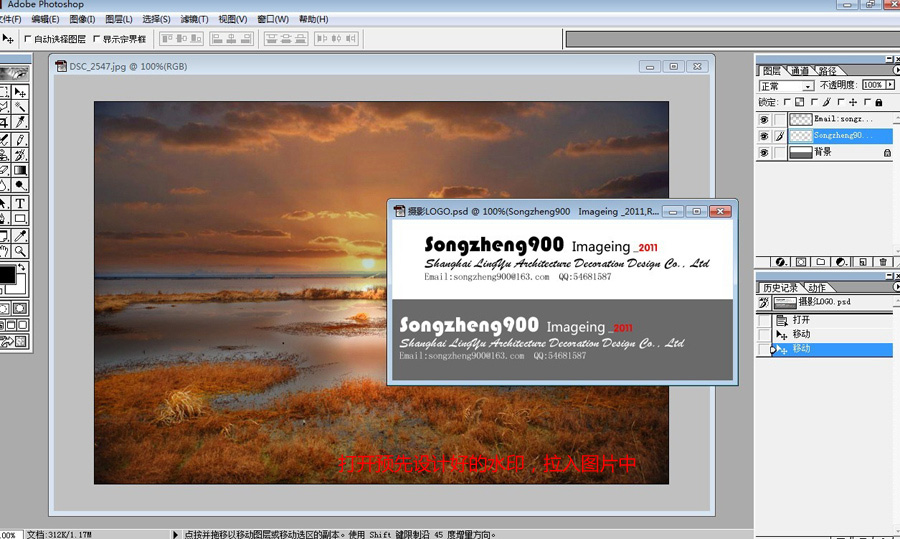Screen dimensions: 900x539
Task: Enable lock position checkbox
Action: click(x=840, y=102)
